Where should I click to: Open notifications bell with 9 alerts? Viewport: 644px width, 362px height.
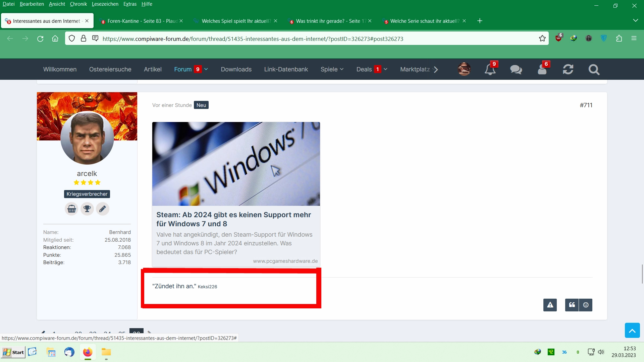491,69
